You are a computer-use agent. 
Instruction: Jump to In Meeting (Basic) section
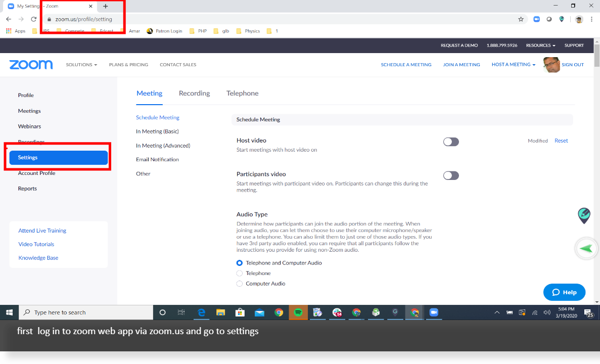pos(157,131)
